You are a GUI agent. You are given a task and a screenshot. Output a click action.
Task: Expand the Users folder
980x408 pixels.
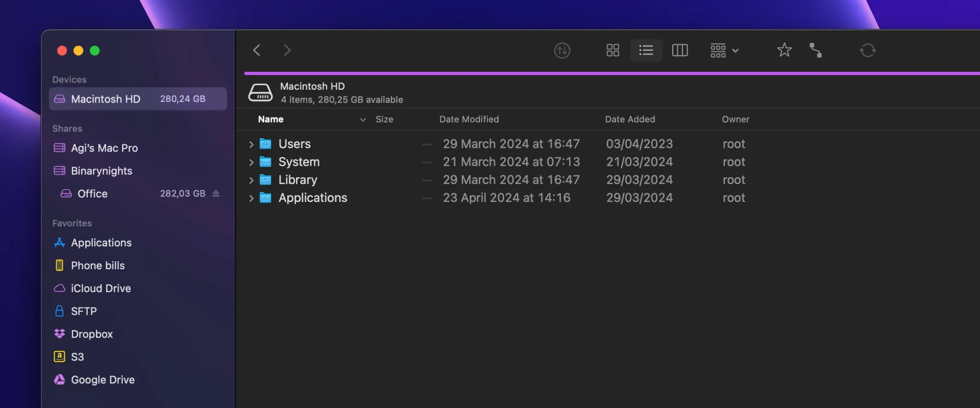pos(251,144)
